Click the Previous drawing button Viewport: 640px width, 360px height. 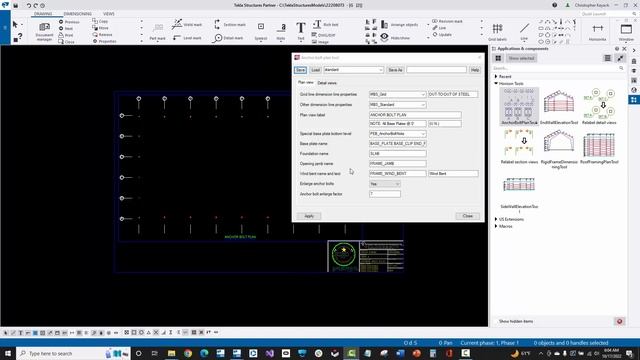tap(69, 22)
